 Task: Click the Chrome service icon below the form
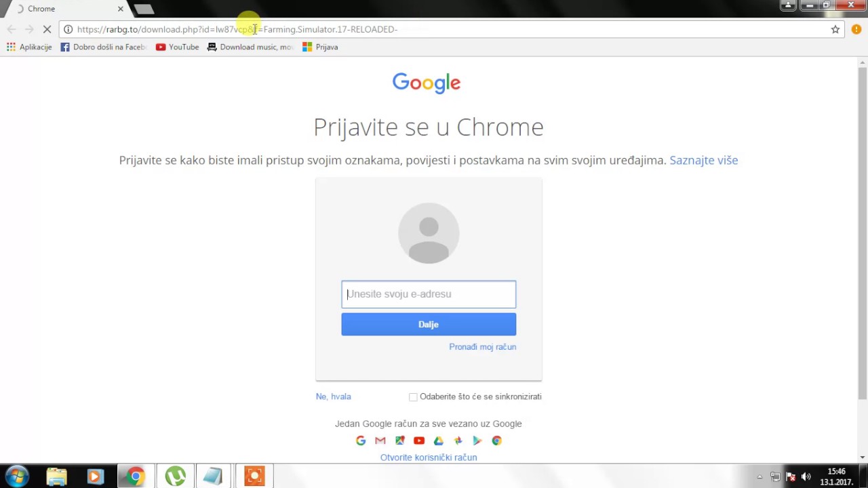coord(496,441)
